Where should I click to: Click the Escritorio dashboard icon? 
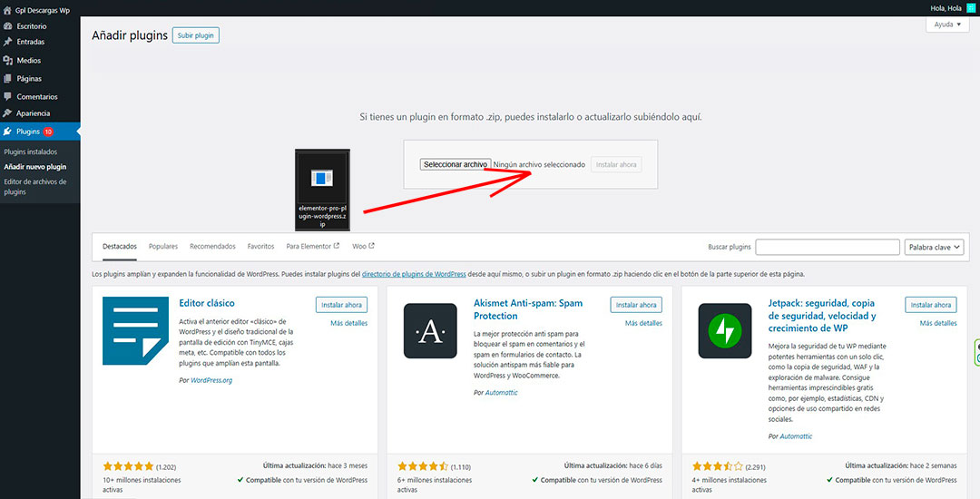(x=7, y=26)
